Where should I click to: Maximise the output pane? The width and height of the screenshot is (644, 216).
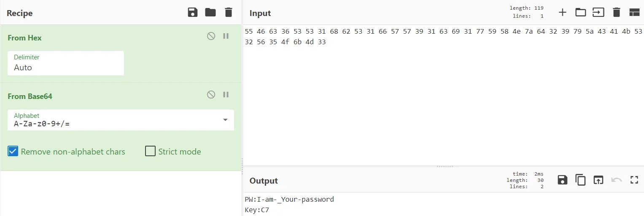pos(634,180)
